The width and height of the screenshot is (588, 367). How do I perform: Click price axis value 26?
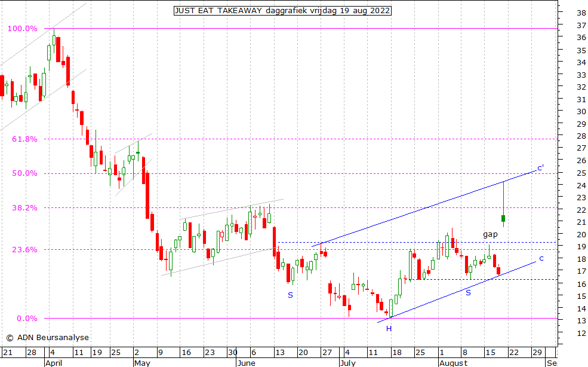click(x=581, y=160)
